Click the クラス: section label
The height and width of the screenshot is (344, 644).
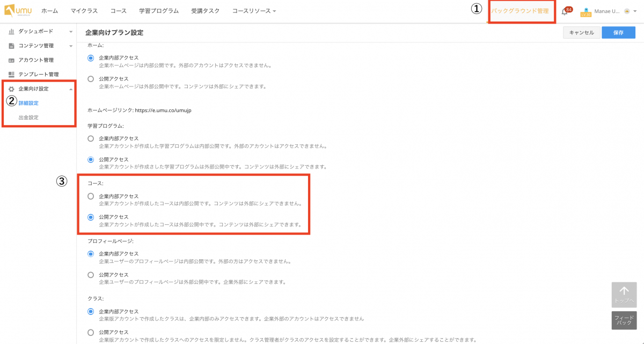pos(95,299)
